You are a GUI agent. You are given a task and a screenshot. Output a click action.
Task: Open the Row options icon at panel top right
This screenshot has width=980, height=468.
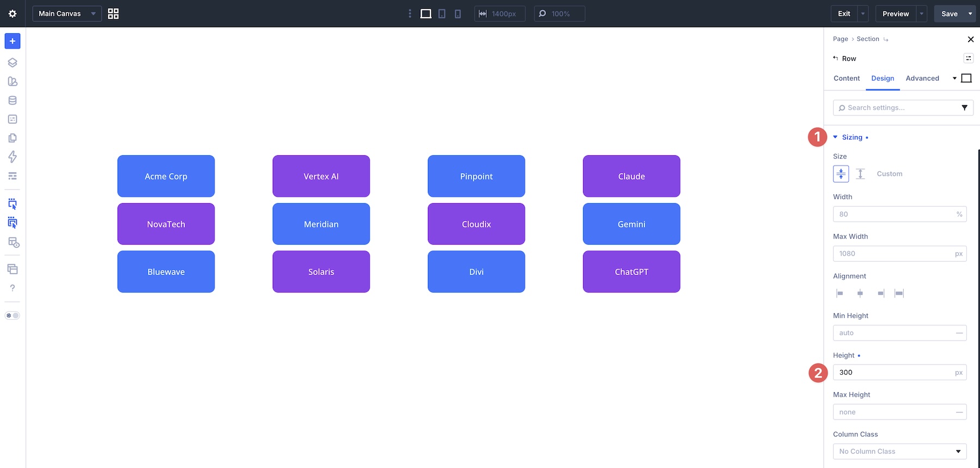click(969, 58)
